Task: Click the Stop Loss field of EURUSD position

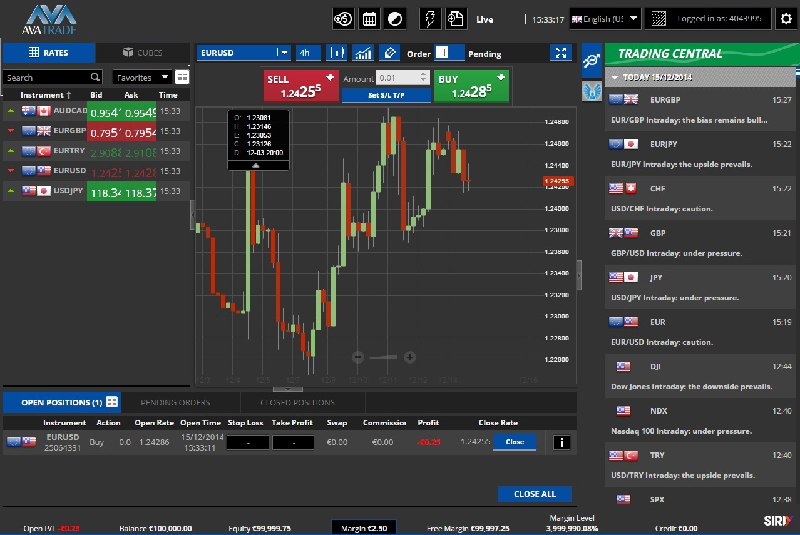Action: (x=248, y=442)
